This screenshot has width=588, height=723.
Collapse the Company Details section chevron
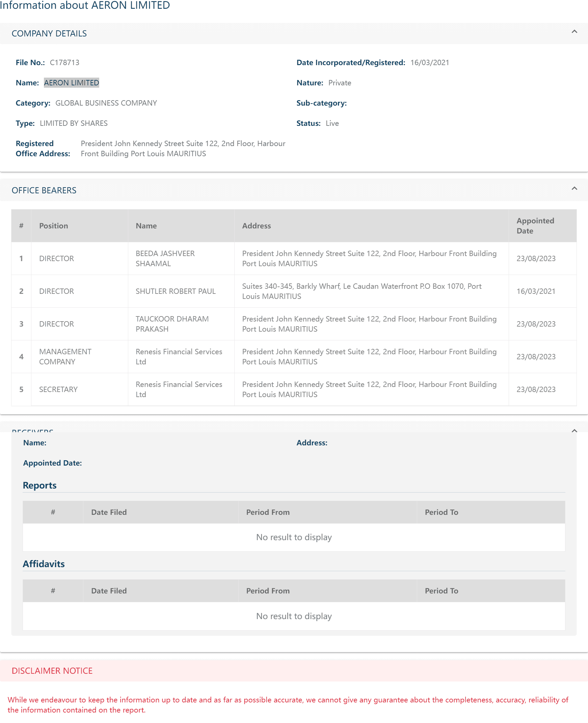574,31
